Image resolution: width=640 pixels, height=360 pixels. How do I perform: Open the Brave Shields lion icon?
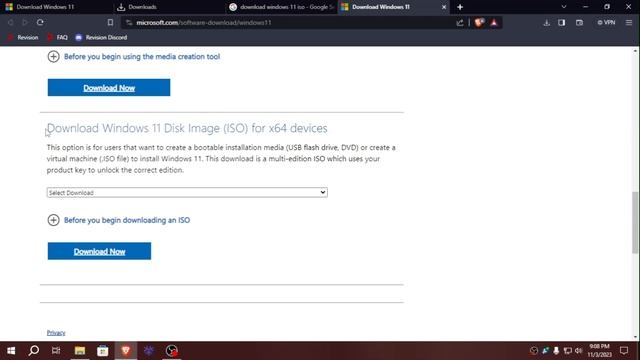point(479,22)
